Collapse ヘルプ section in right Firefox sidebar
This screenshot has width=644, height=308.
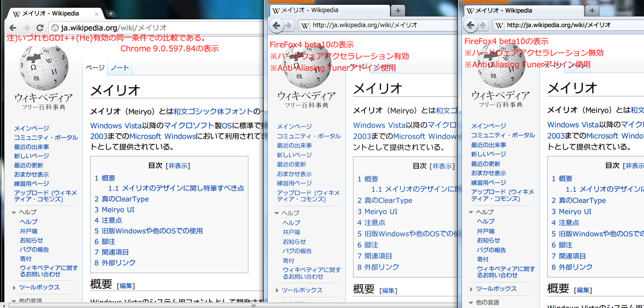click(x=481, y=212)
